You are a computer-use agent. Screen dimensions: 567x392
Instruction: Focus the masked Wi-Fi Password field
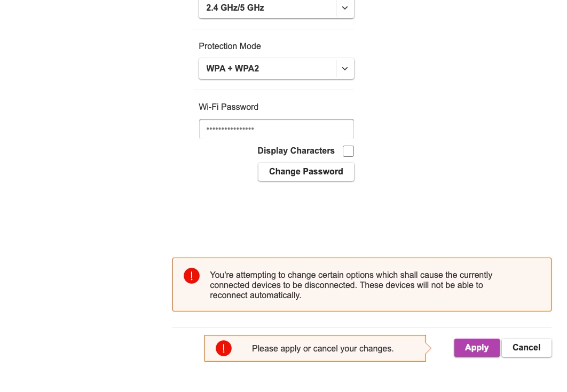coord(276,129)
